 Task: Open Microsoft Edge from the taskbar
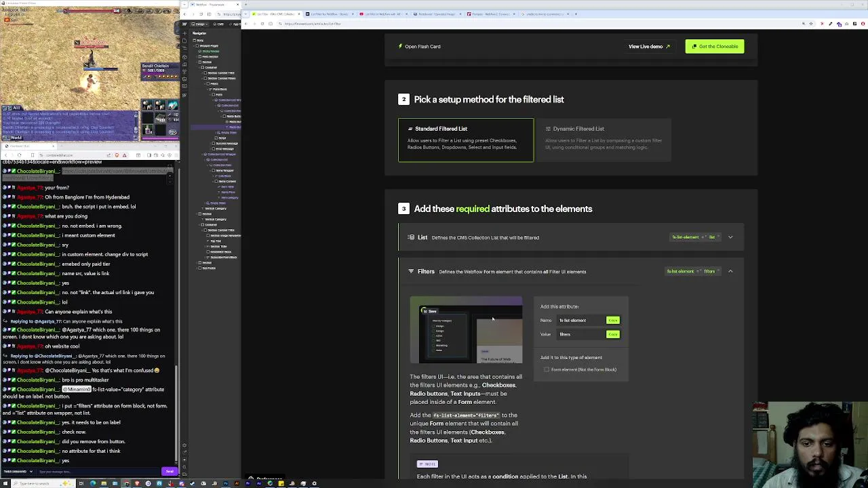click(92, 483)
